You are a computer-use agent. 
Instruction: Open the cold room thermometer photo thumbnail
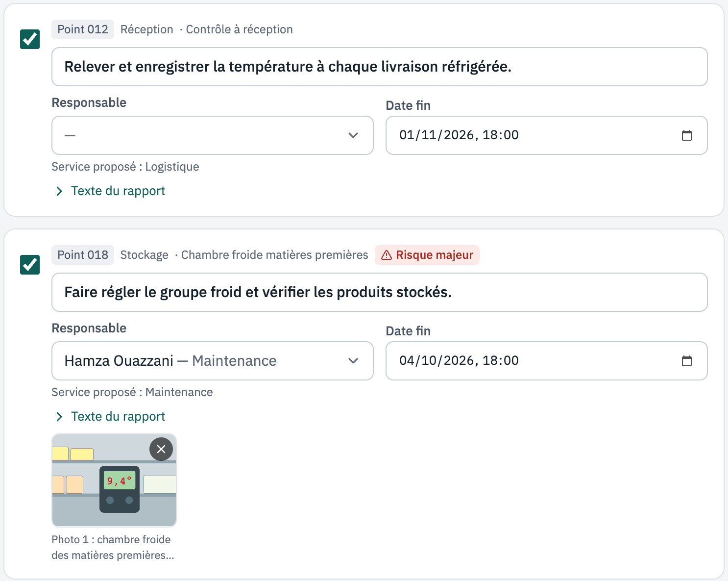pos(114,480)
